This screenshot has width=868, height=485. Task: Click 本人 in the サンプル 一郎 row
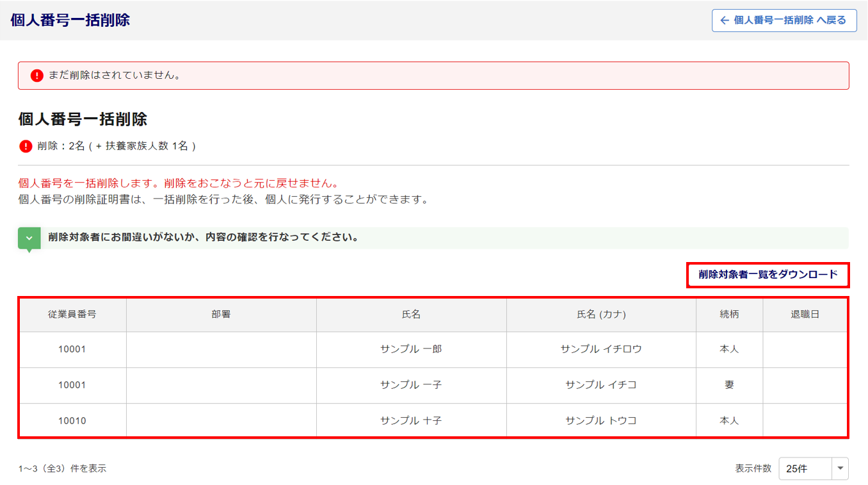coord(729,349)
